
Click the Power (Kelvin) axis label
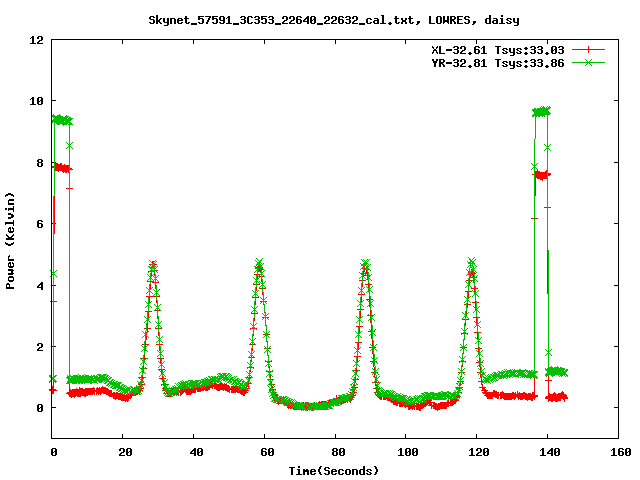[10, 241]
